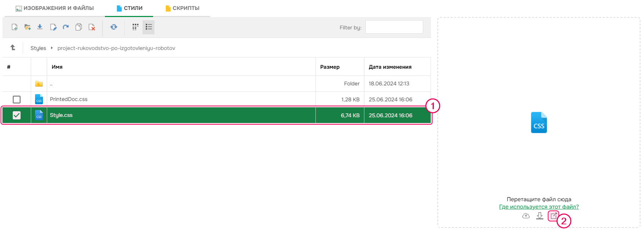Open 'Где используется этот файл?' link
Screen dimensions: 644x231
click(x=539, y=207)
